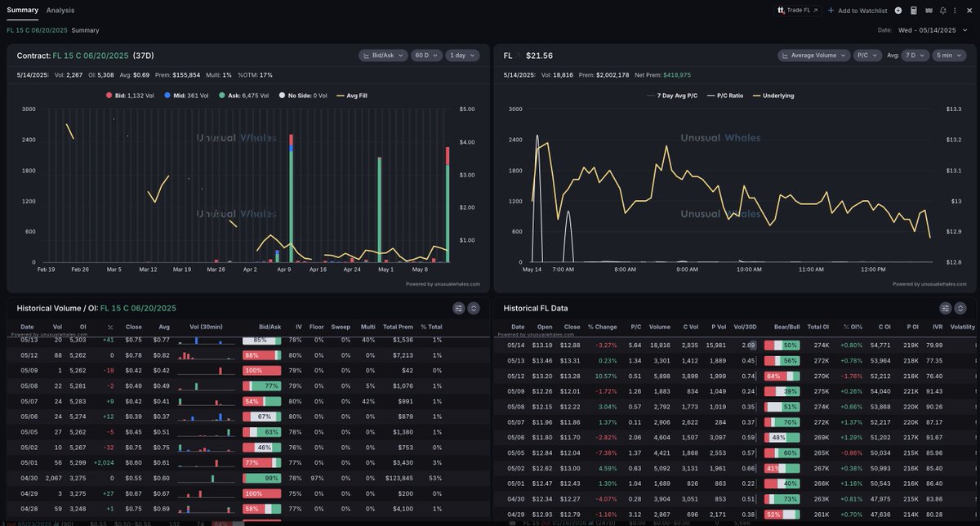Click the 10.57% change cell
Viewport: 980px width, 526px height.
605,376
